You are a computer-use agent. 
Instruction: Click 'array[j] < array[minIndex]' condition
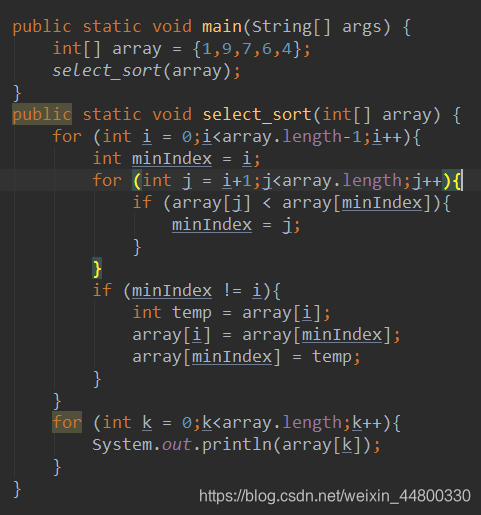(301, 203)
